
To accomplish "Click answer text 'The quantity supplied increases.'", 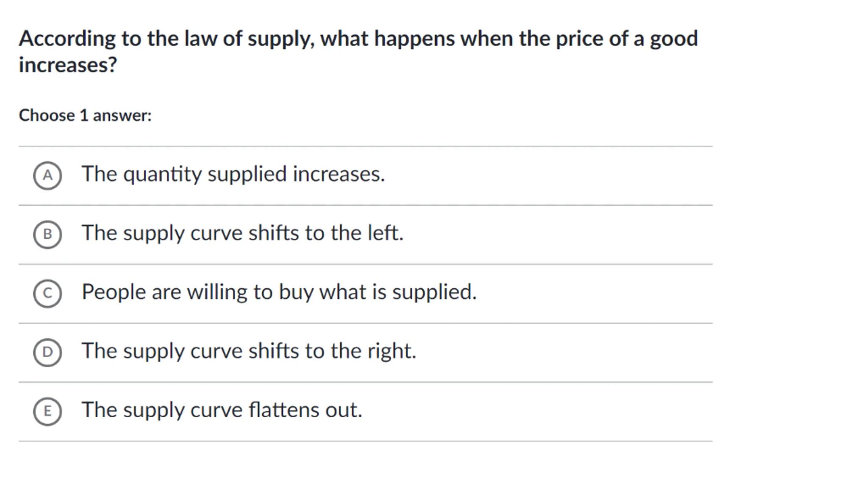I will click(233, 174).
